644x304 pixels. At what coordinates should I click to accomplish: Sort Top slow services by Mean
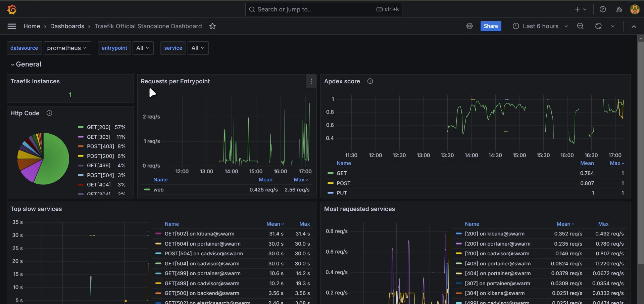point(275,224)
